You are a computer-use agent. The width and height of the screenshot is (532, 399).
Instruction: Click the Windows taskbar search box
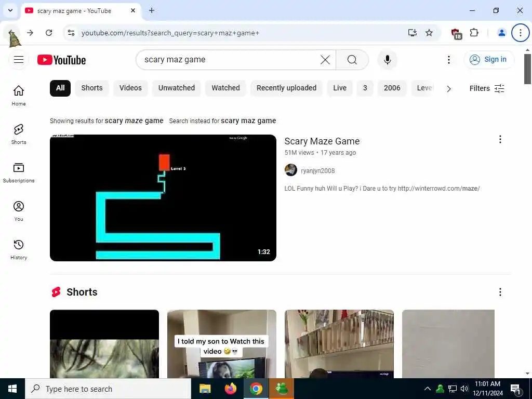tap(108, 389)
